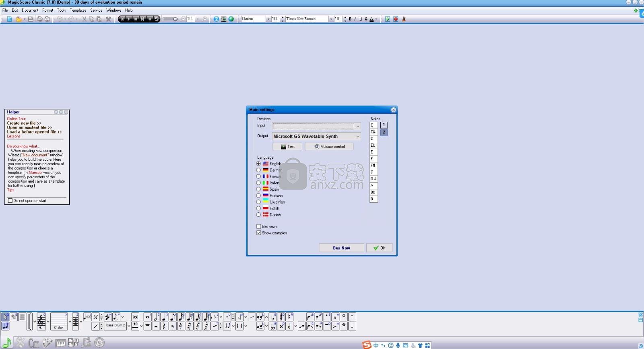This screenshot has width=644, height=349.
Task: Expand the clef selection dropdown arrow
Action: [x=48, y=322]
